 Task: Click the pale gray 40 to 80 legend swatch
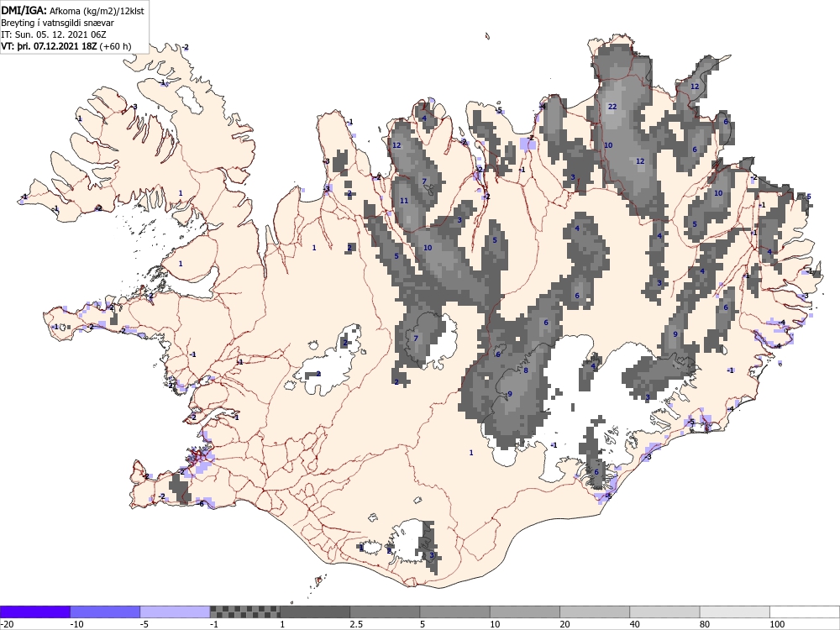coord(664,612)
